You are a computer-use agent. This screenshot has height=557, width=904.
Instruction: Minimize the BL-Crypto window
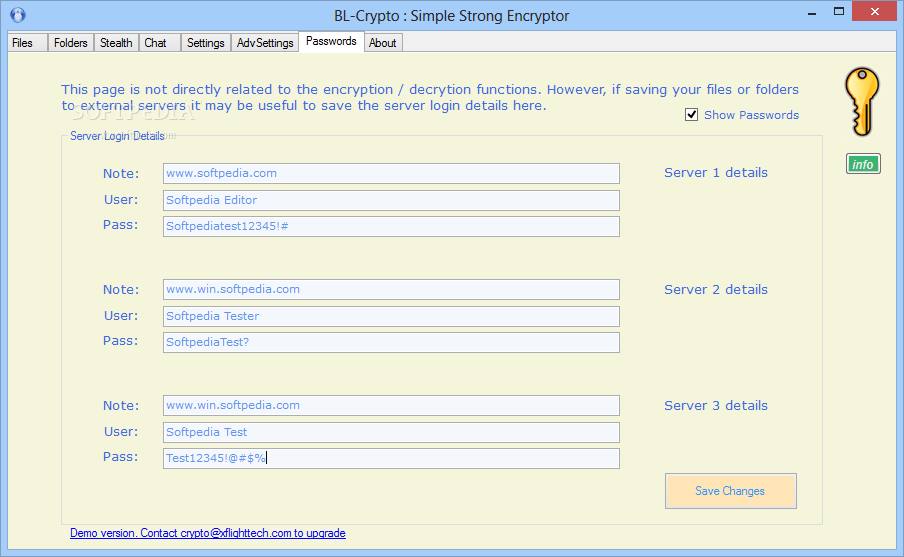click(812, 12)
